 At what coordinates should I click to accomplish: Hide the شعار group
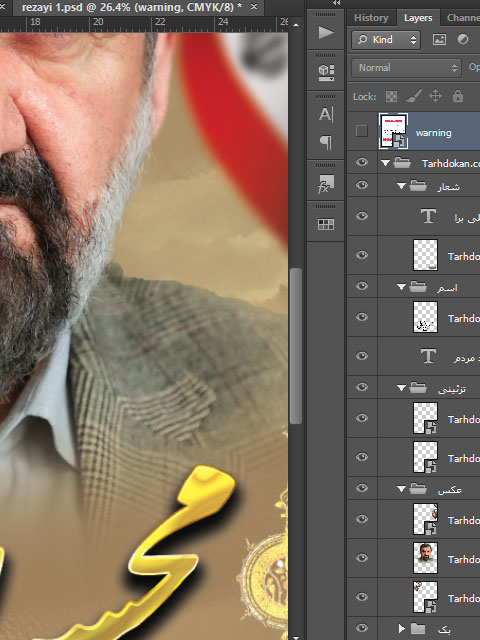pos(362,185)
